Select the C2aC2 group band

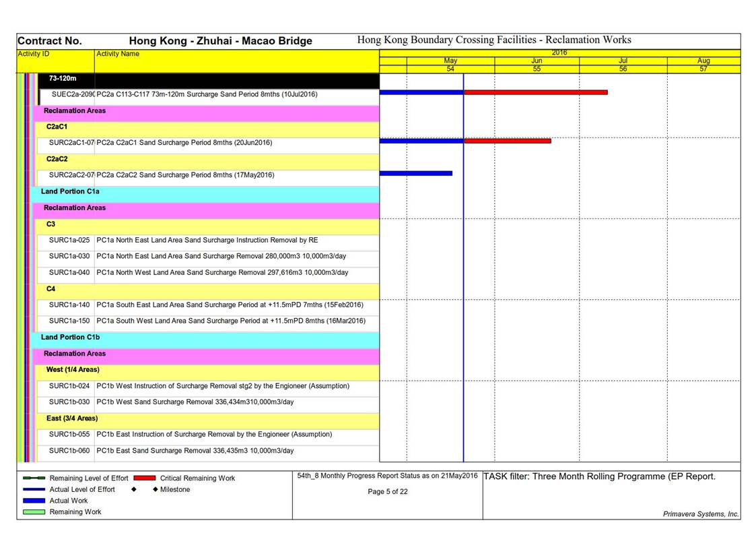(208, 162)
